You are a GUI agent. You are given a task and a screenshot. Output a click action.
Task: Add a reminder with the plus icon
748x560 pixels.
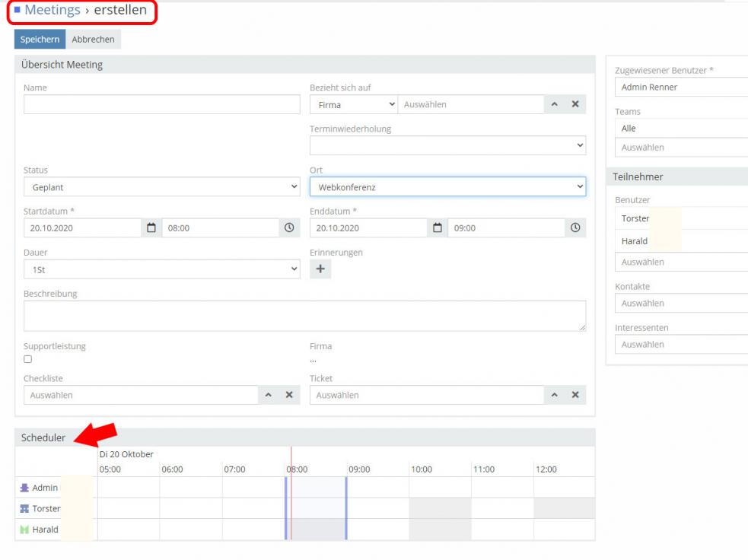[320, 269]
